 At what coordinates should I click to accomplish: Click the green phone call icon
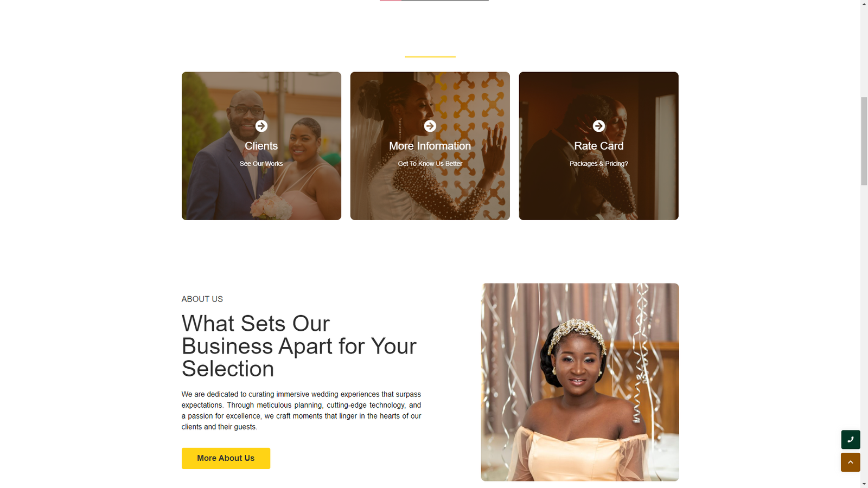850,440
